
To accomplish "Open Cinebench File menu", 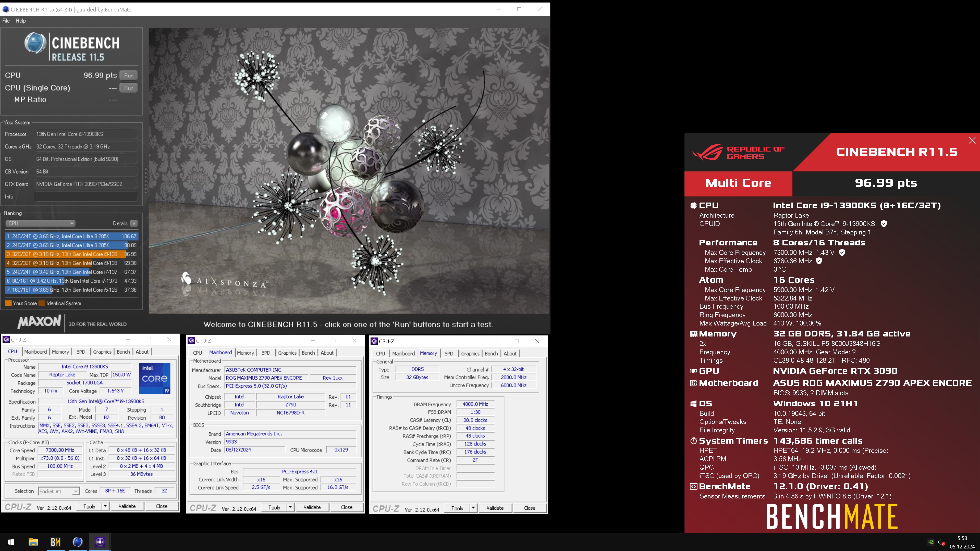I will click(6, 20).
